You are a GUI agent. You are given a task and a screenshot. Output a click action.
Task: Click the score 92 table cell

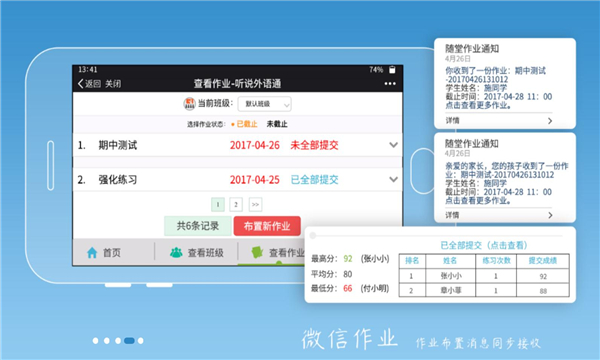tap(543, 276)
